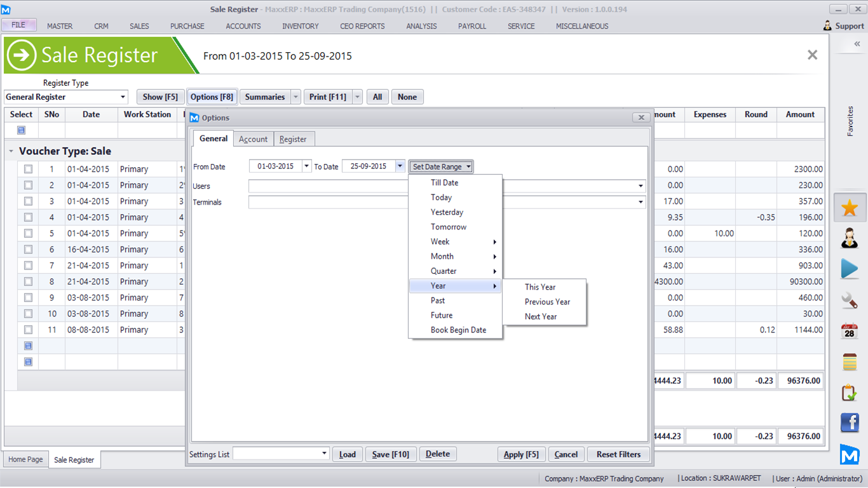Check the box for row SNo 11
Image resolution: width=868 pixels, height=488 pixels.
click(28, 330)
